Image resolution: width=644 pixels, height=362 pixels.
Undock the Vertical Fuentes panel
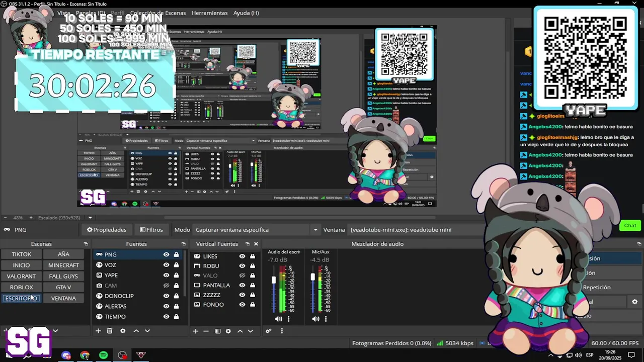click(x=247, y=244)
